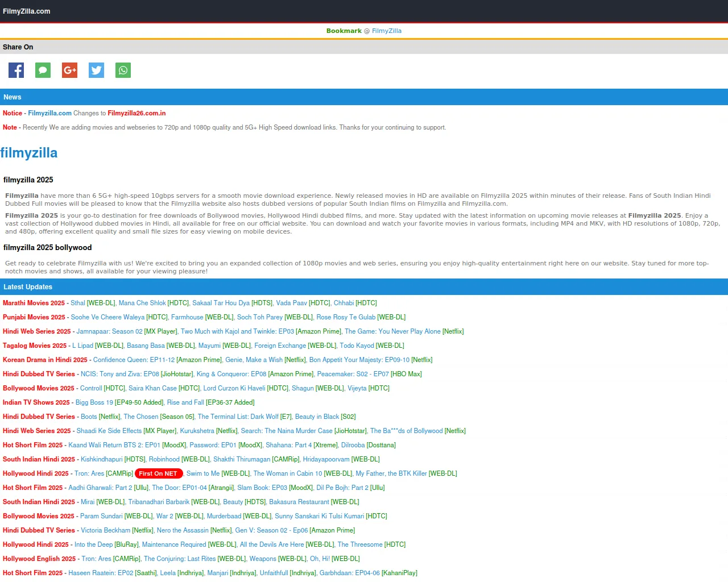Open the FilmyZilla.com header logo link
Image resolution: width=728 pixels, height=582 pixels.
(x=26, y=11)
